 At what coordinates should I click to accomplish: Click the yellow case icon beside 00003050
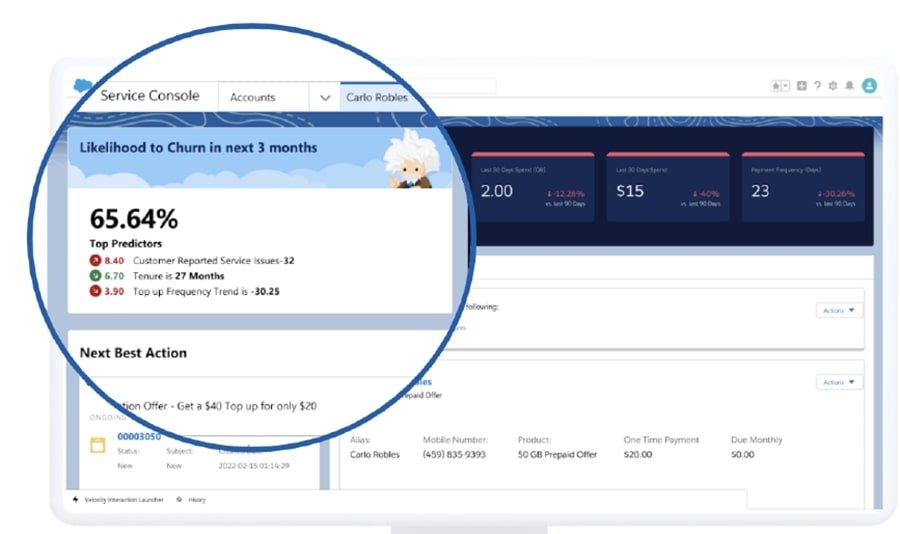pos(97,445)
